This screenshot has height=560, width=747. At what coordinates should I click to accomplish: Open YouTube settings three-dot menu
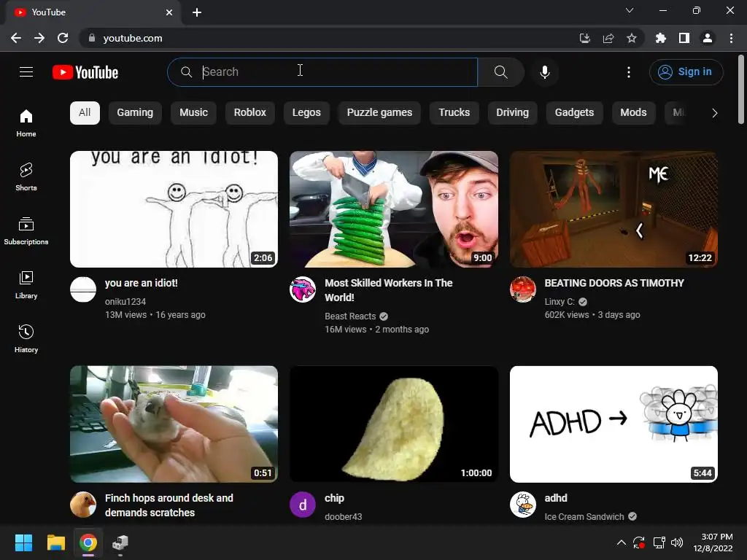(x=629, y=72)
